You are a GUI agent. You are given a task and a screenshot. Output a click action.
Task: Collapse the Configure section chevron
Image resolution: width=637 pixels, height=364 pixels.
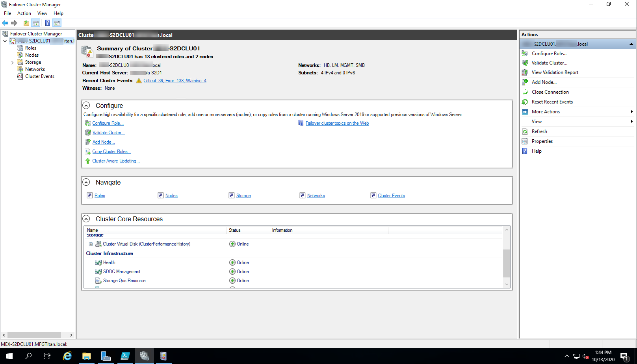coord(86,105)
